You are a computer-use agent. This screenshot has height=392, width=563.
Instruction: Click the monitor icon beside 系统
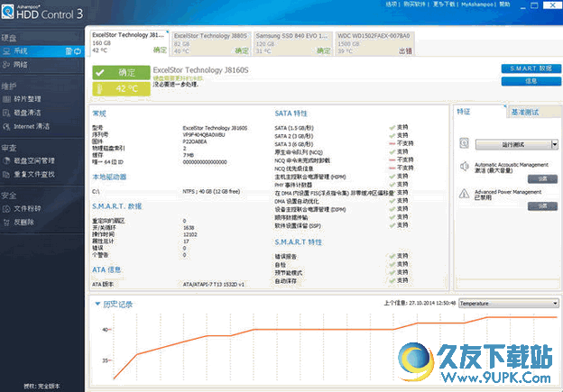pyautogui.click(x=6, y=51)
